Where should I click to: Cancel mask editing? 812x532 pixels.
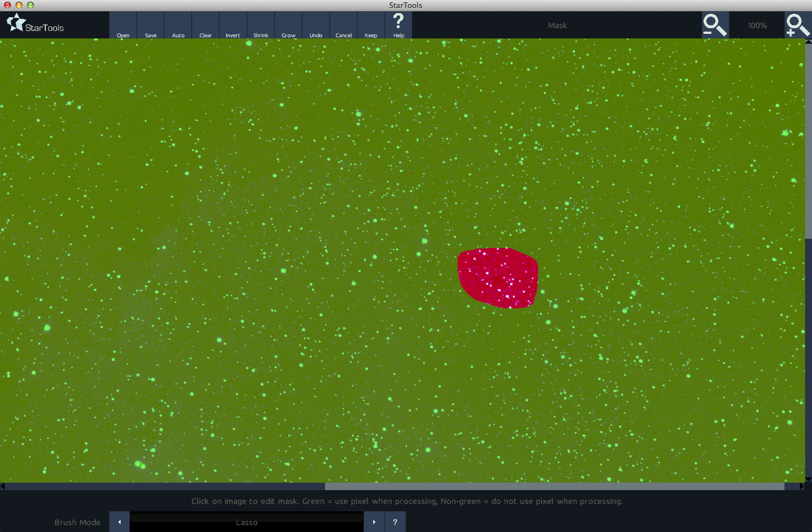click(343, 25)
